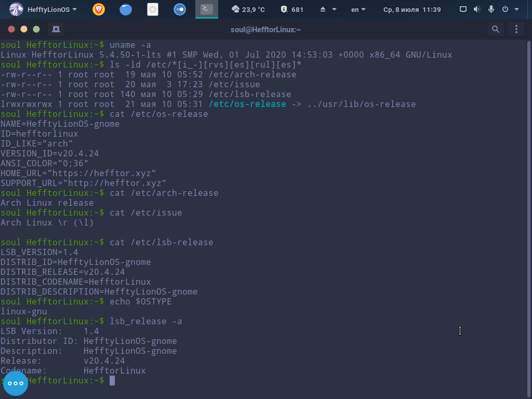Open the calendar clock Ср, 8 июля 11:39
This screenshot has width=532, height=399.
(x=412, y=9)
